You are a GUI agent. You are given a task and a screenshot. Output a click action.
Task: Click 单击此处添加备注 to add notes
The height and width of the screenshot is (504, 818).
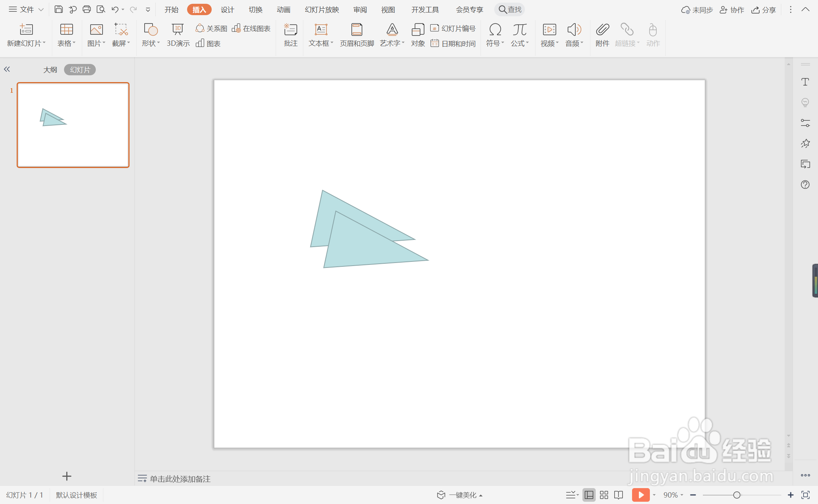coord(180,479)
